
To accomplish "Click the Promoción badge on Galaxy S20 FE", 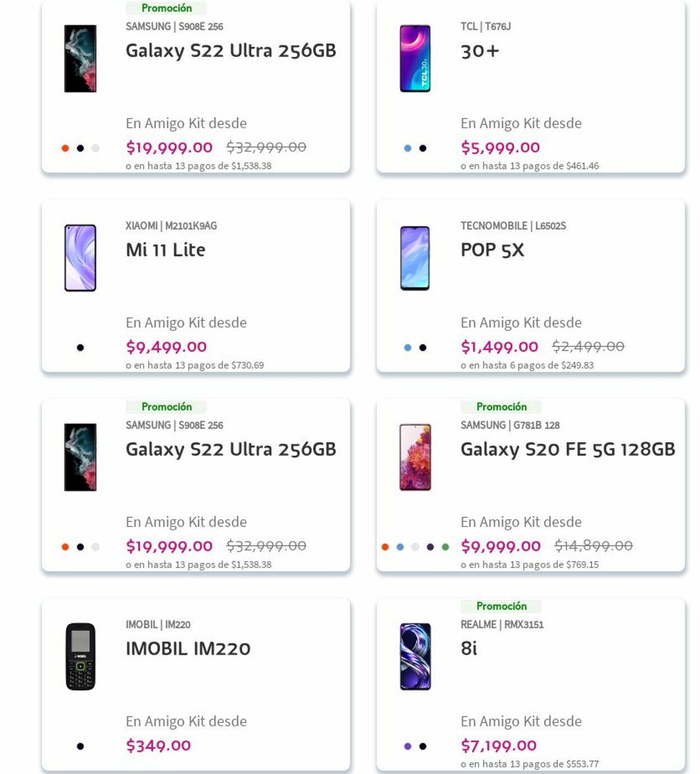I will click(x=501, y=407).
